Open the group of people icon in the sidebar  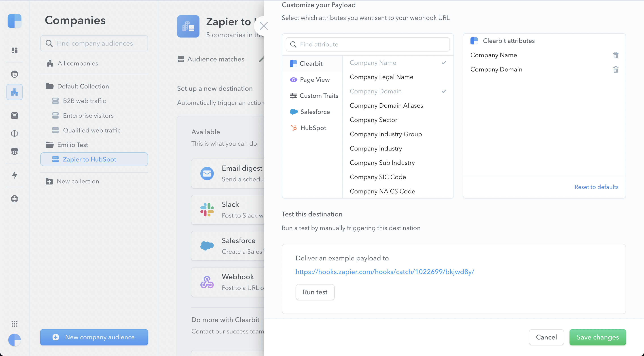(x=15, y=152)
